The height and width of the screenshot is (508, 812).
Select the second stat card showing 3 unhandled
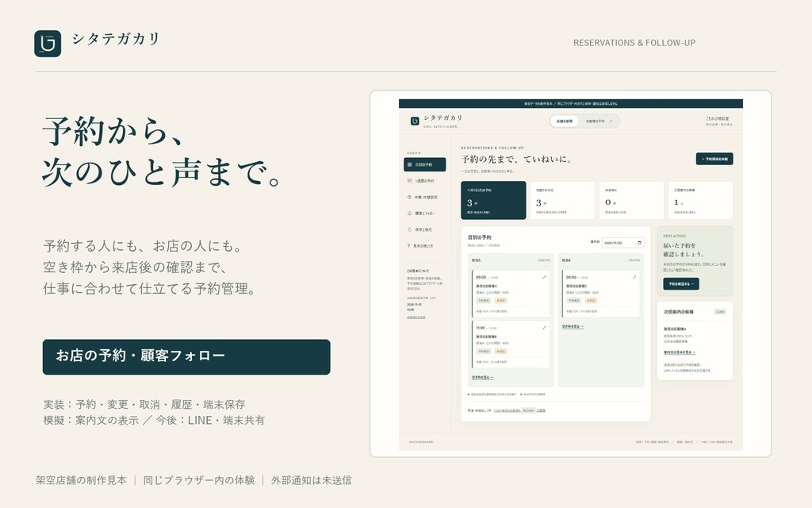point(562,200)
